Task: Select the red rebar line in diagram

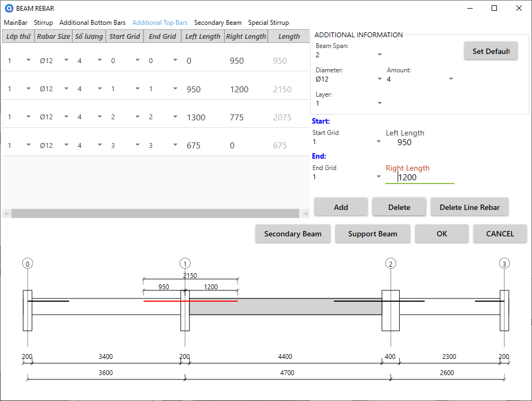Action: point(190,301)
